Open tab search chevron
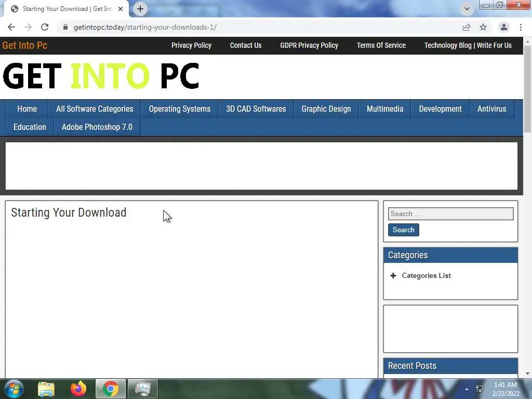 (467, 9)
